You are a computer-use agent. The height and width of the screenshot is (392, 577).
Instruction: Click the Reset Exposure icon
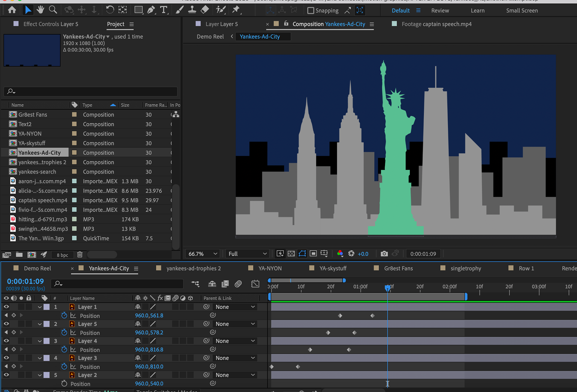[351, 253]
